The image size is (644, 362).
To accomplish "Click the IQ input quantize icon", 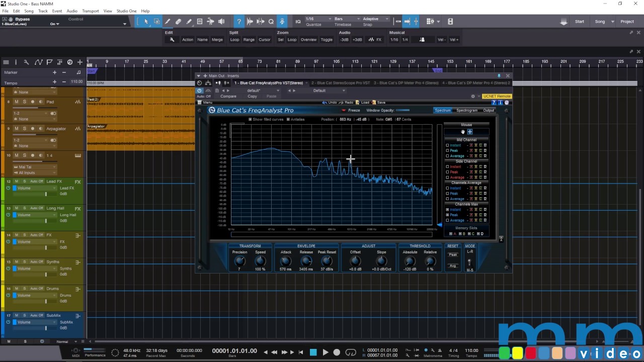I will point(298,22).
